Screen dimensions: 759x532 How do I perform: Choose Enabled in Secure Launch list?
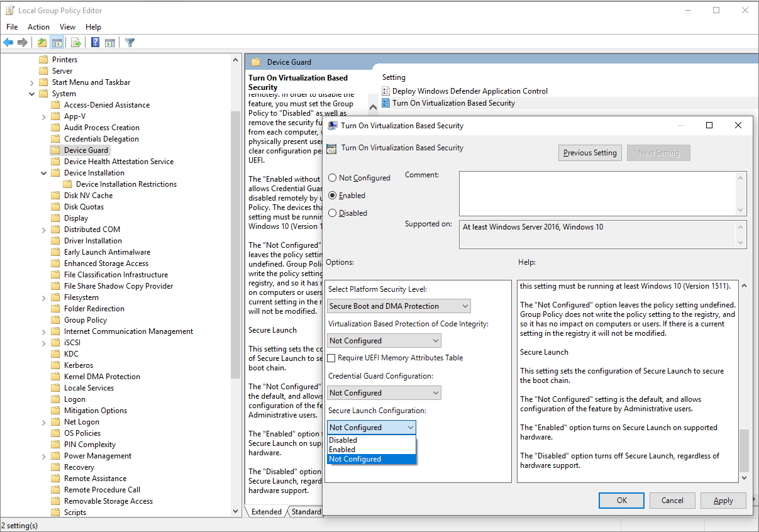click(342, 450)
